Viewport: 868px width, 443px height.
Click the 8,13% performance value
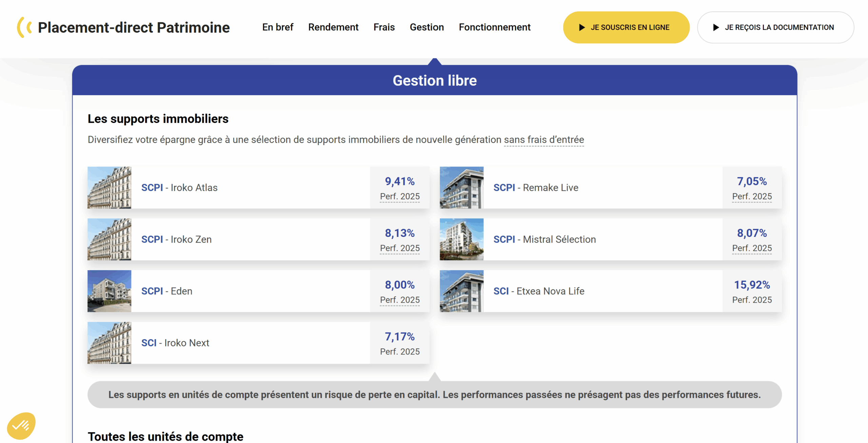(x=400, y=233)
